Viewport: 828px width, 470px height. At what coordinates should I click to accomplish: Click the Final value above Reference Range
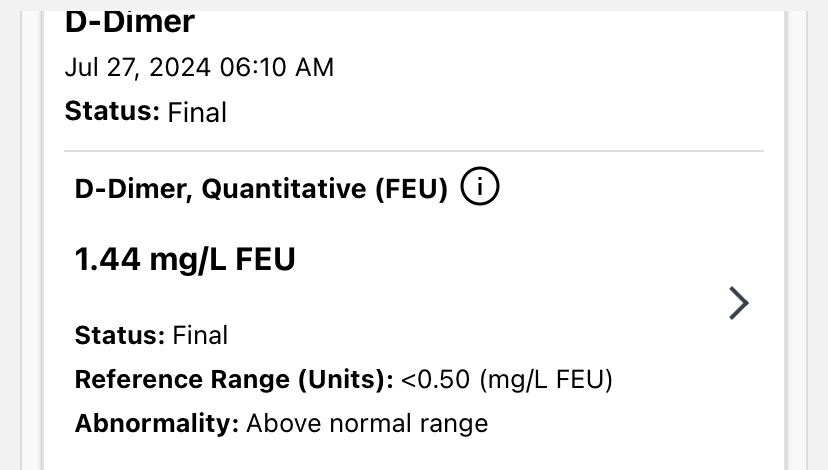click(200, 335)
